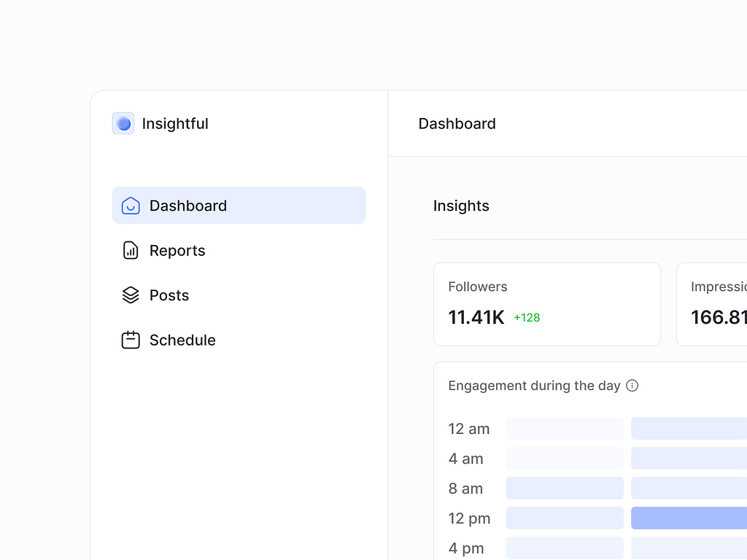Open info icon beside Engagement during the day

coord(632,386)
